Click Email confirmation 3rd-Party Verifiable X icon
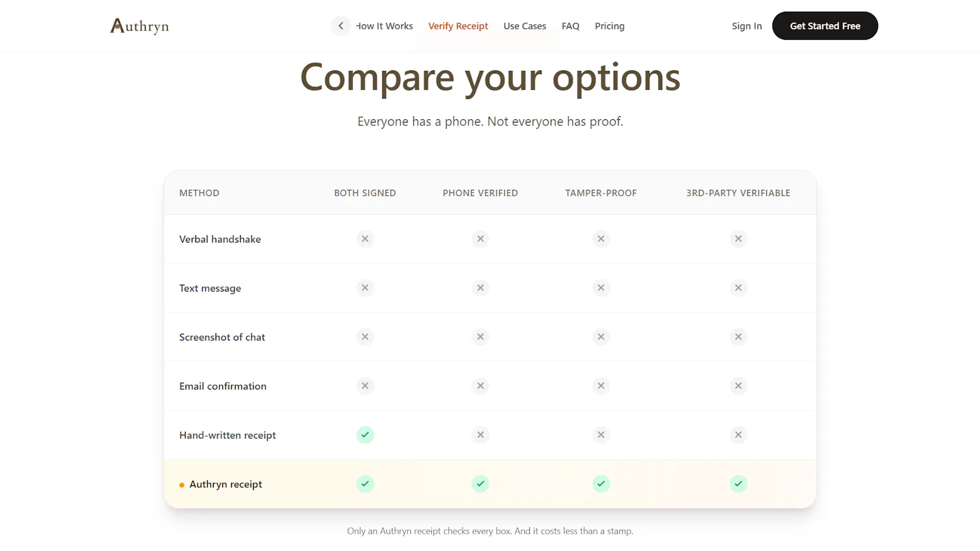Screen dimensions: 980x551 (738, 386)
